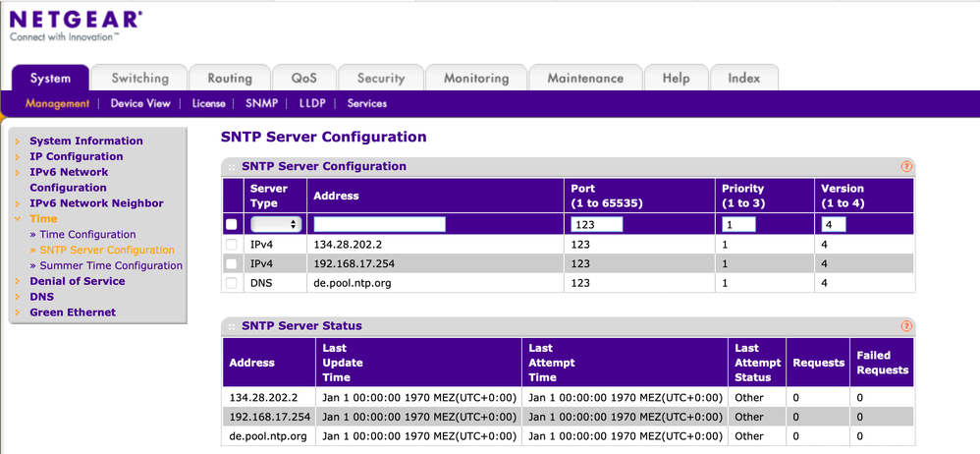Collapse the Time menu section
Image resolution: width=980 pixels, height=454 pixels.
click(43, 219)
